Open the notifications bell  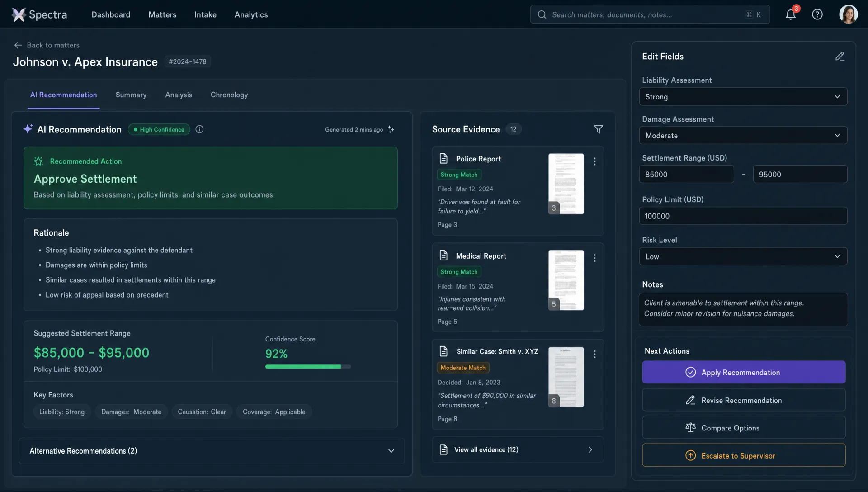point(790,14)
